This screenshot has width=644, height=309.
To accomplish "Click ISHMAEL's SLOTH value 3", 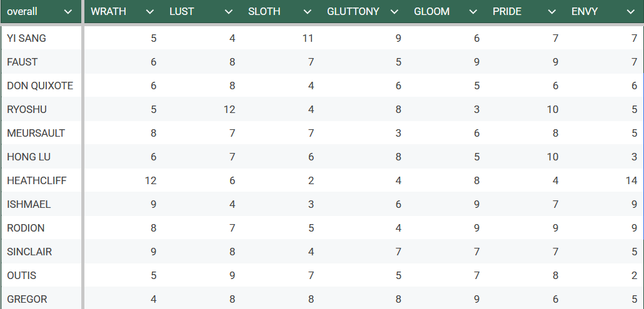I will pyautogui.click(x=311, y=204).
